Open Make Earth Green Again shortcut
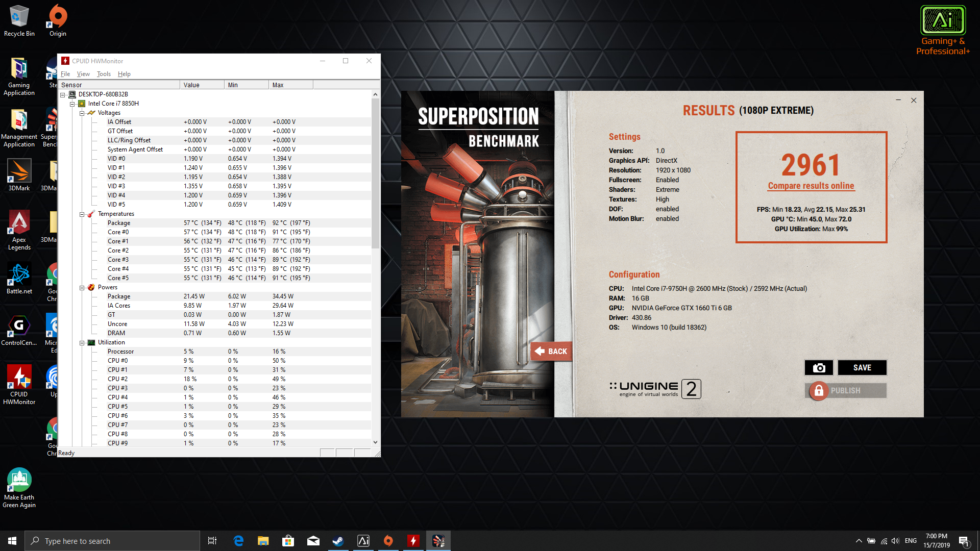The height and width of the screenshot is (551, 980). [x=19, y=488]
